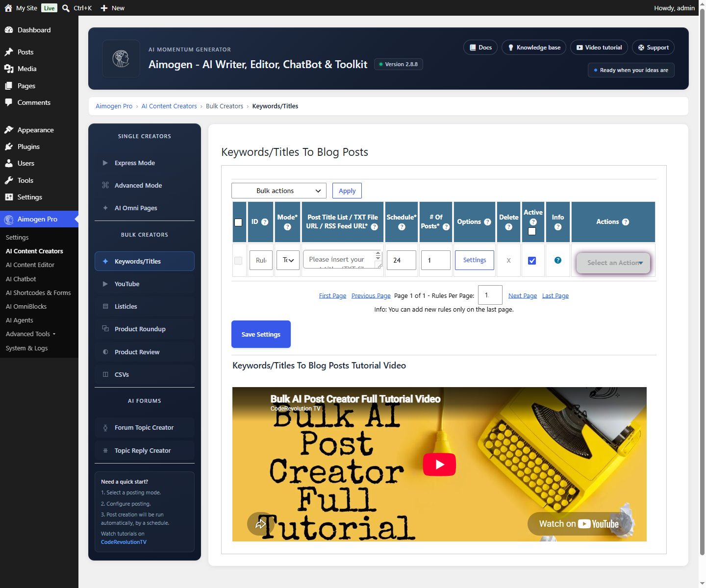
Task: Open Dashboard gauge icon in sidebar
Action: tap(9, 30)
